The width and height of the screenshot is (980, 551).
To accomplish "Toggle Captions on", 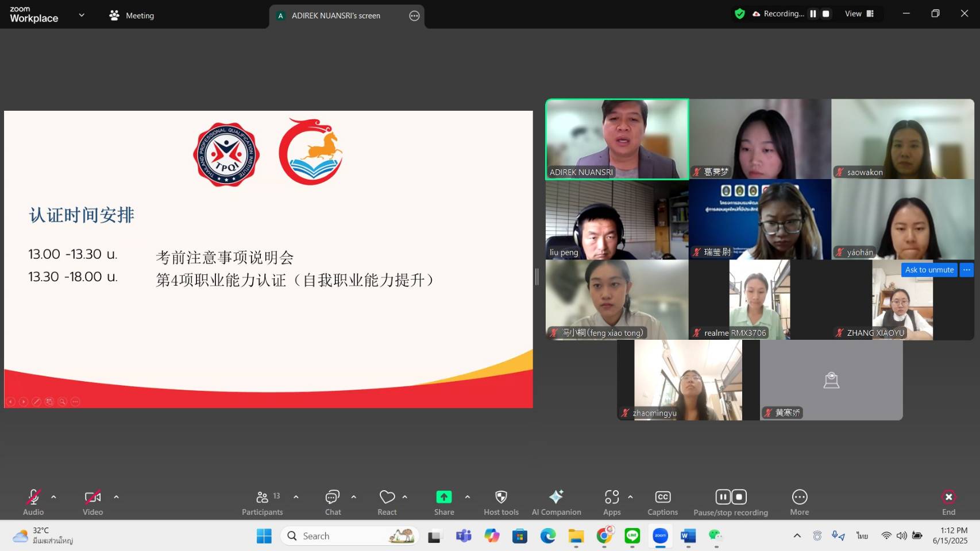I will coord(662,502).
